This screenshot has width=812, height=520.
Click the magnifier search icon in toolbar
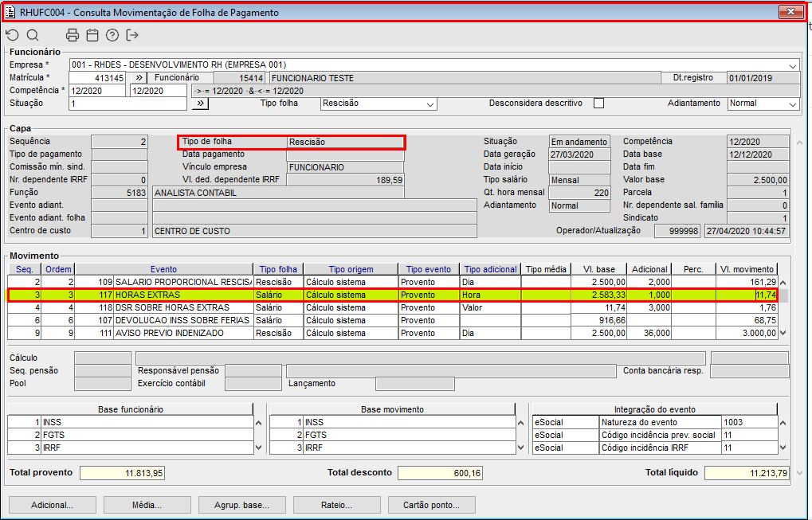click(33, 35)
